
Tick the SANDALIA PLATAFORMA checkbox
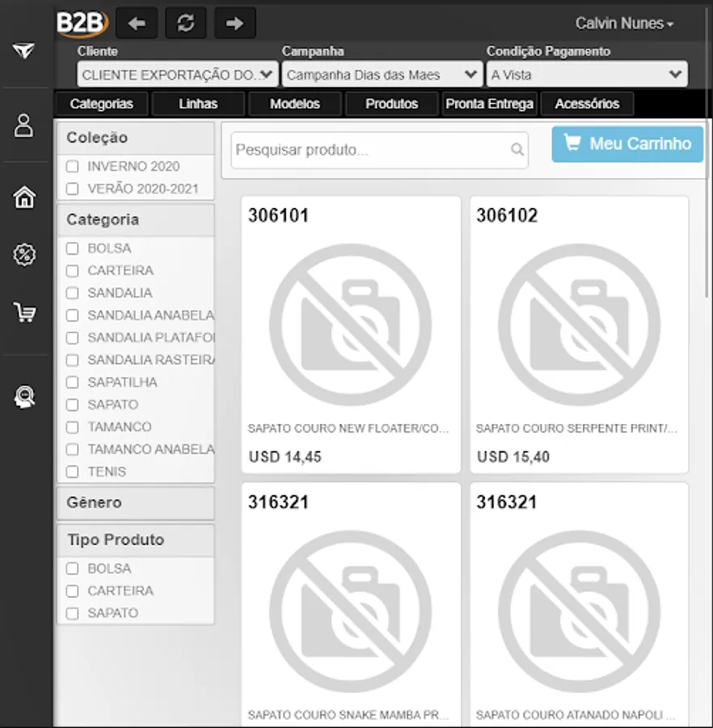[73, 337]
